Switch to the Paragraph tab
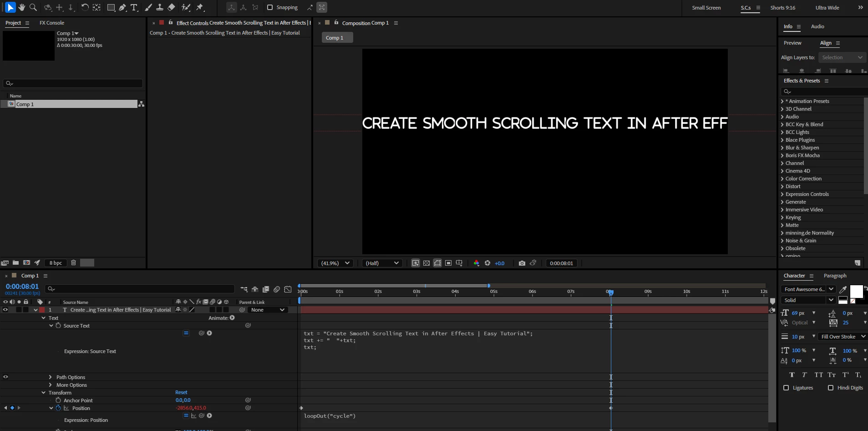The height and width of the screenshot is (431, 868). point(835,276)
